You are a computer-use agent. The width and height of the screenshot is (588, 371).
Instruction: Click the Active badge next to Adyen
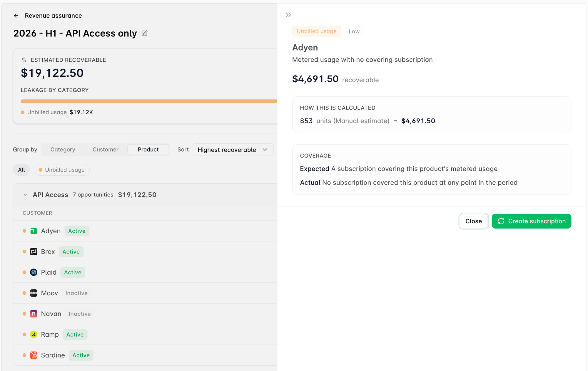tap(77, 231)
